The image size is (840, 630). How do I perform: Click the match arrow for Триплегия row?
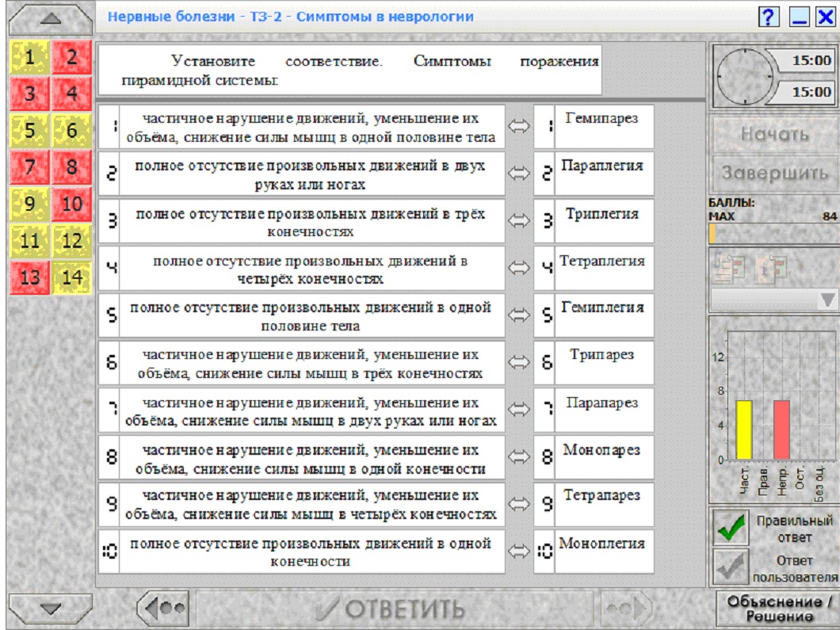pos(518,220)
